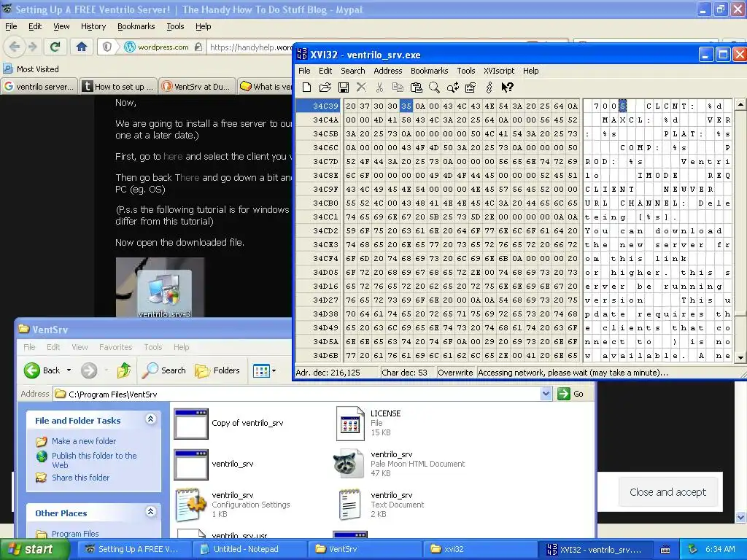Click the Open file icon in XVI32

325,87
